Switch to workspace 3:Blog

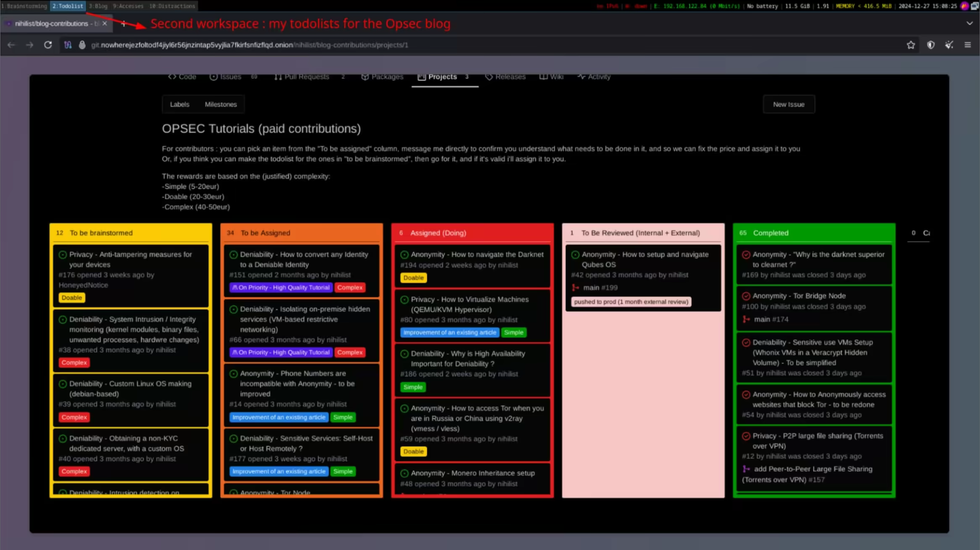pyautogui.click(x=98, y=6)
